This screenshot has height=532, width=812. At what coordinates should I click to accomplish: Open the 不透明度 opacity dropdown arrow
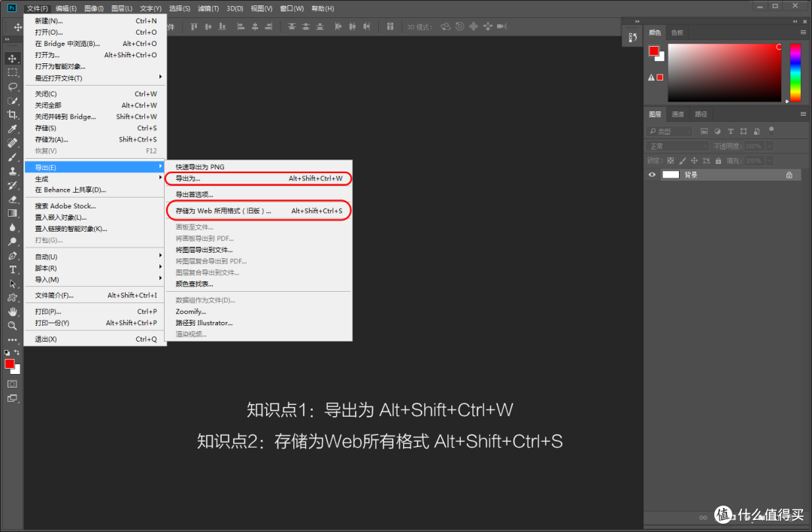point(769,146)
